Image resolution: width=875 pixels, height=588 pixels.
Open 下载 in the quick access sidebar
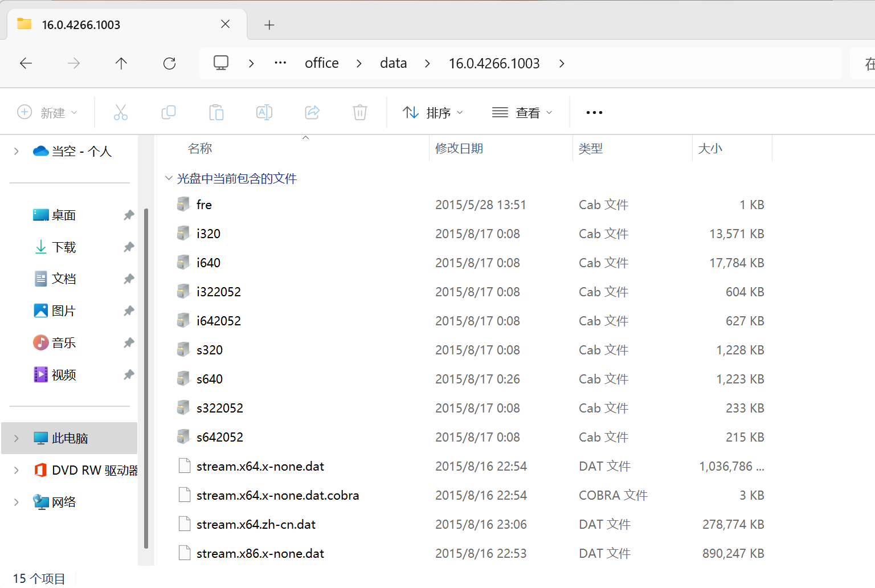click(64, 247)
